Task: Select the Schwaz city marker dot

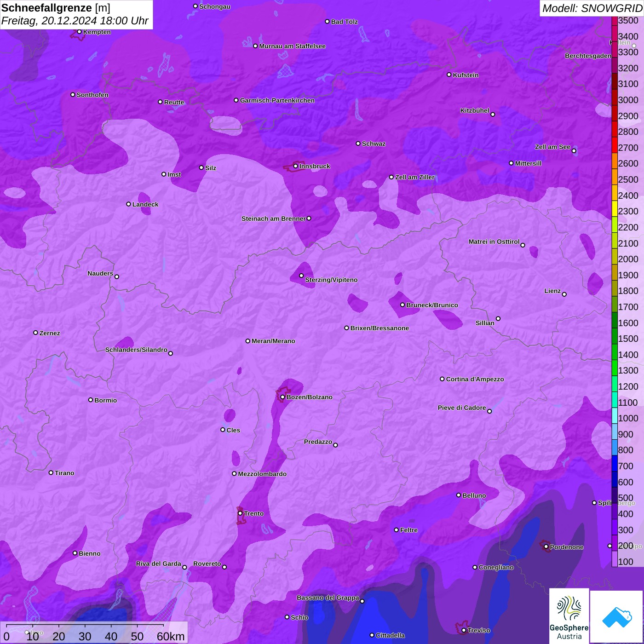Action: pos(358,143)
